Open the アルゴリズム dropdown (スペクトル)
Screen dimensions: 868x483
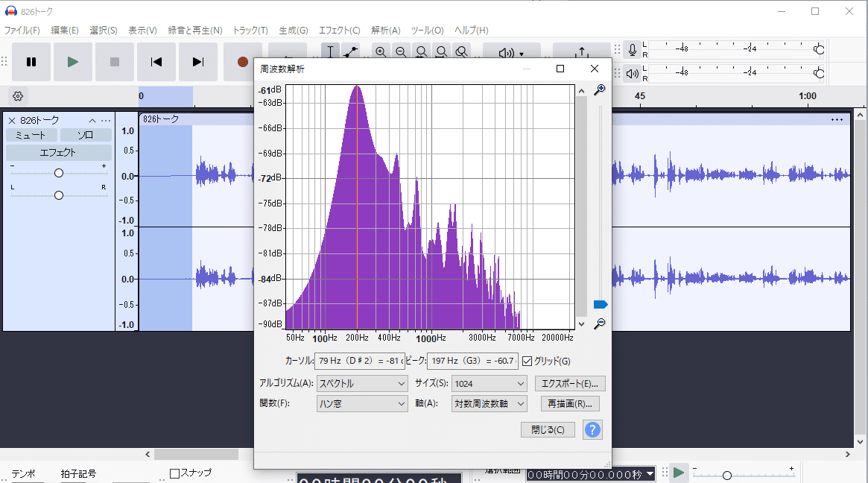363,383
